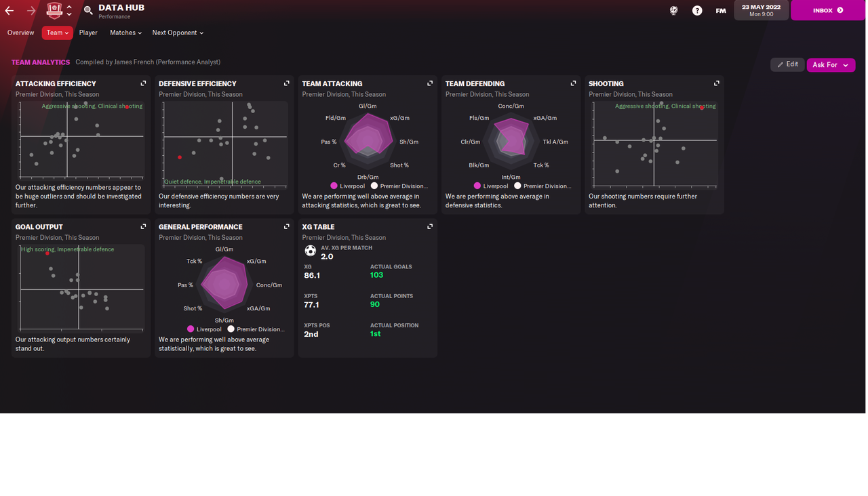This screenshot has width=868, height=496.
Task: Click the General Performance radar chart
Action: tap(224, 285)
